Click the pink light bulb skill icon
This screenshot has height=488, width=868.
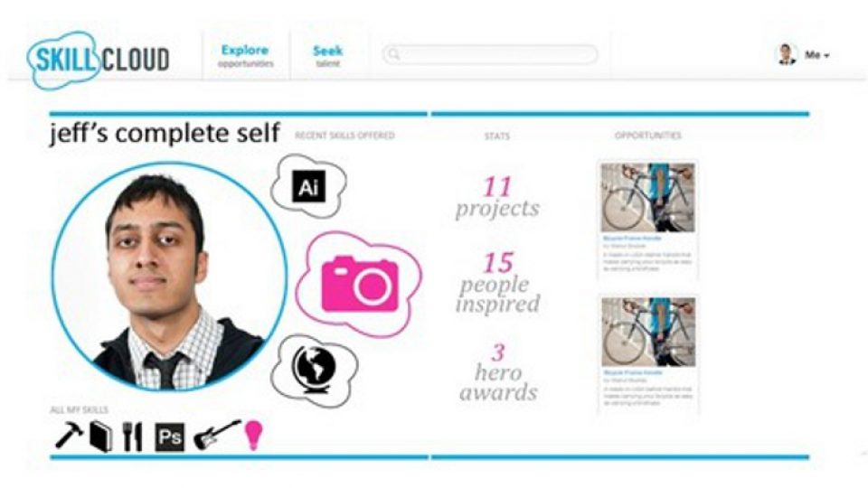(253, 436)
